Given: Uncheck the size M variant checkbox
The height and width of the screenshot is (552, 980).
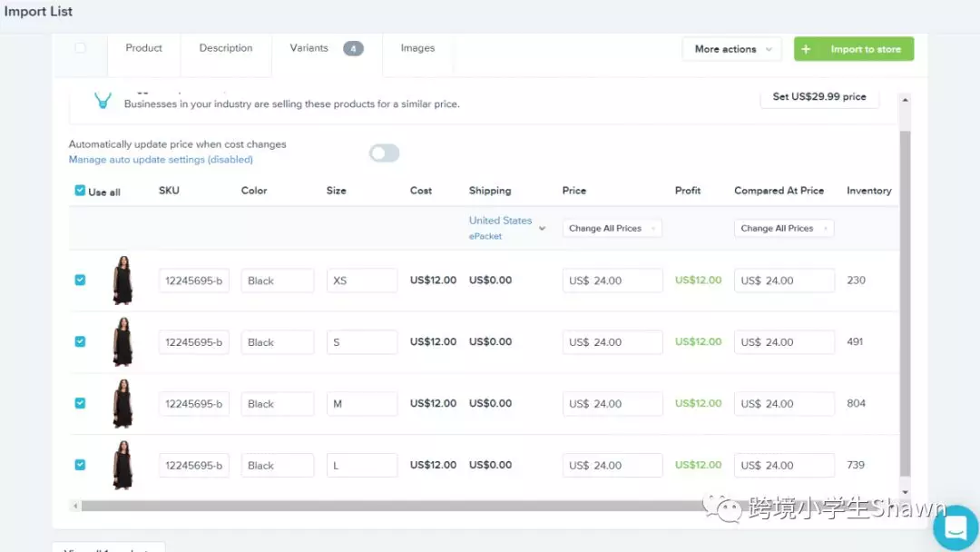Looking at the screenshot, I should pos(80,403).
